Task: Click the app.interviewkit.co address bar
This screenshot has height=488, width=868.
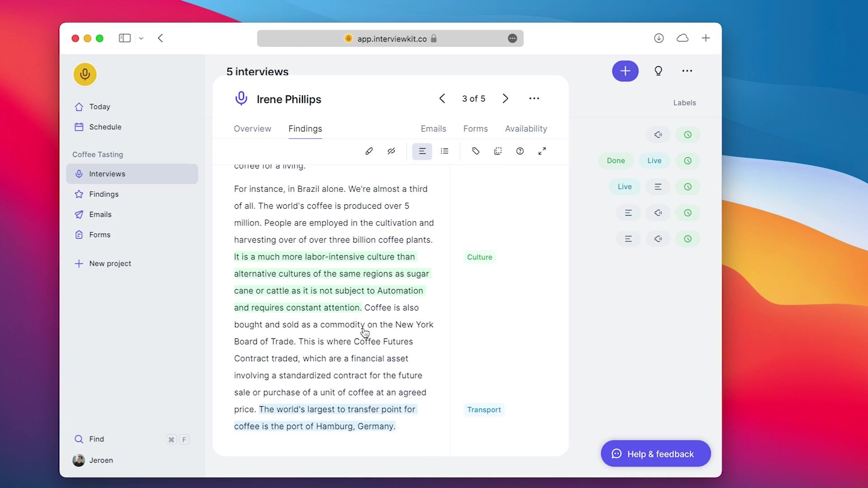Action: [x=390, y=38]
